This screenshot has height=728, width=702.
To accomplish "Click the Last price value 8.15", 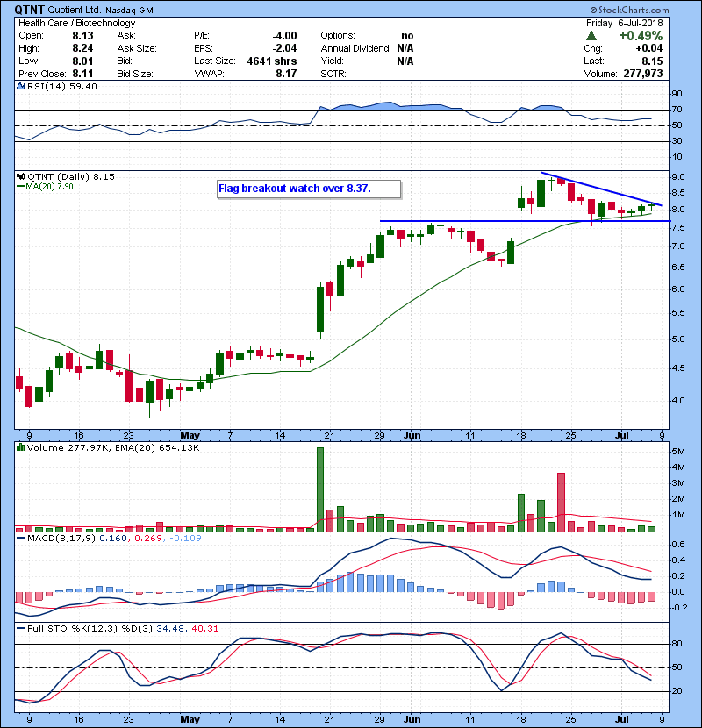I will 652,61.
